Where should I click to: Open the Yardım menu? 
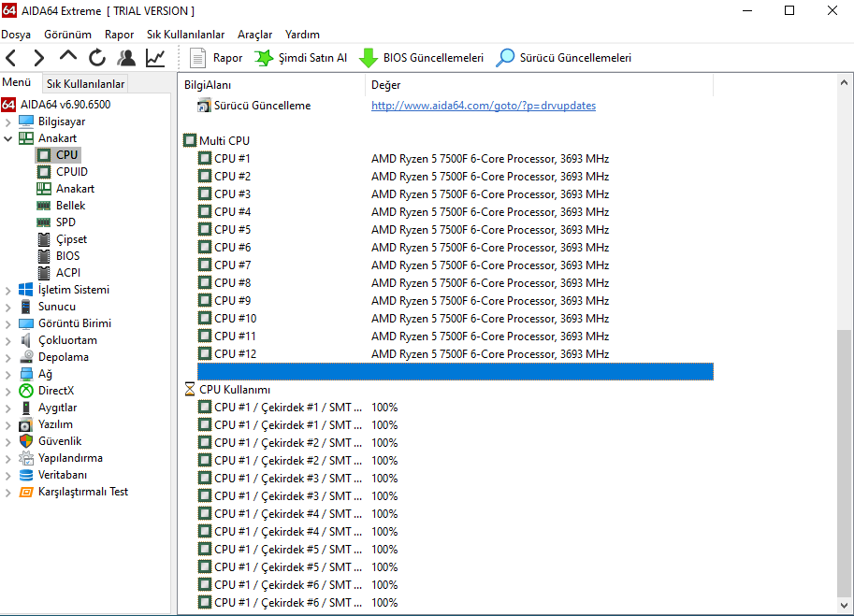pos(302,35)
